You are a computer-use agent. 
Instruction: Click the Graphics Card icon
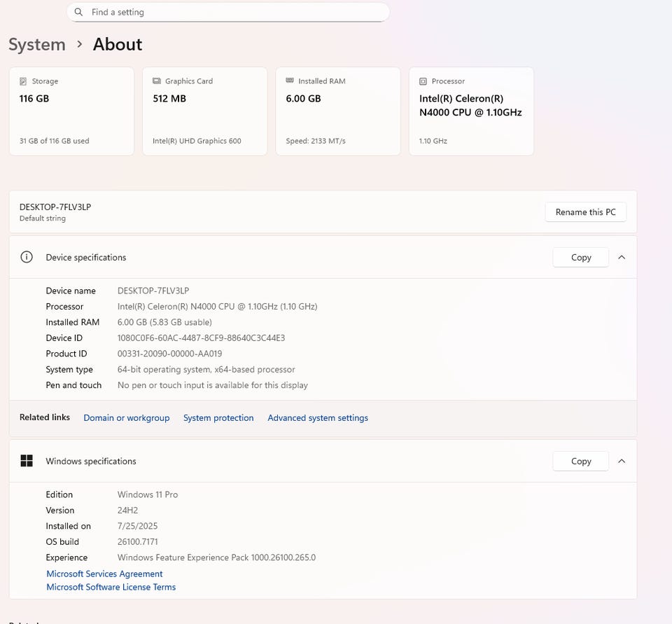pyautogui.click(x=157, y=81)
